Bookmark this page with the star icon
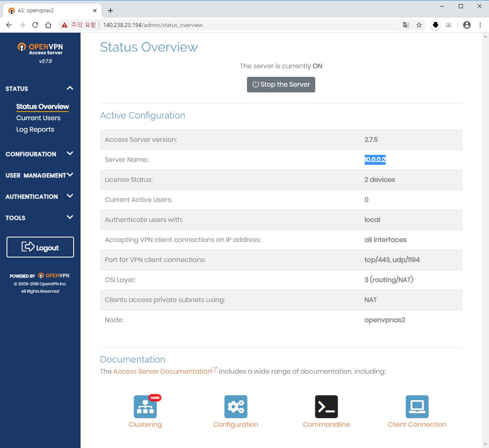 point(419,25)
